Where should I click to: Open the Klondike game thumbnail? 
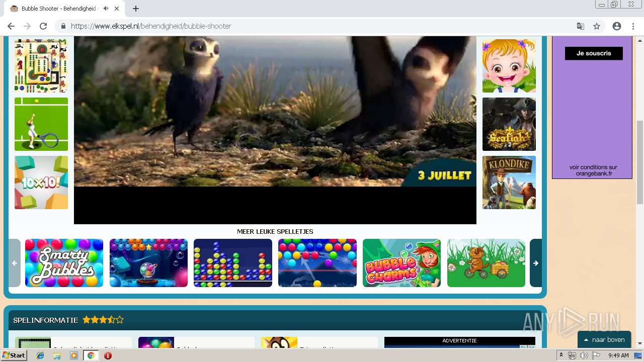click(509, 183)
